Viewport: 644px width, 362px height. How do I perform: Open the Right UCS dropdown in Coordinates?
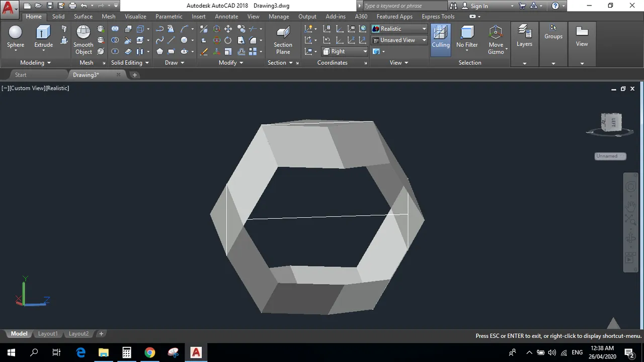click(x=345, y=51)
